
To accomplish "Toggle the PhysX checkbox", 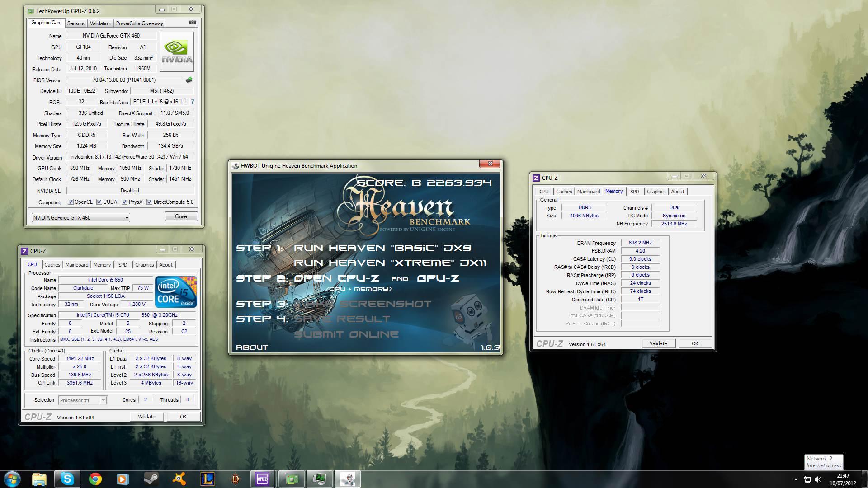I will coord(124,202).
